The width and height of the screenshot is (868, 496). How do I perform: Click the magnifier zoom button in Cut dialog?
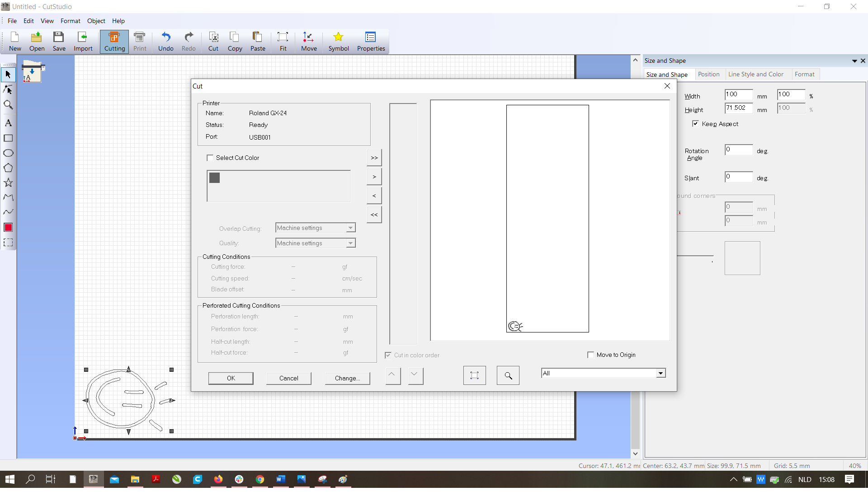click(508, 375)
